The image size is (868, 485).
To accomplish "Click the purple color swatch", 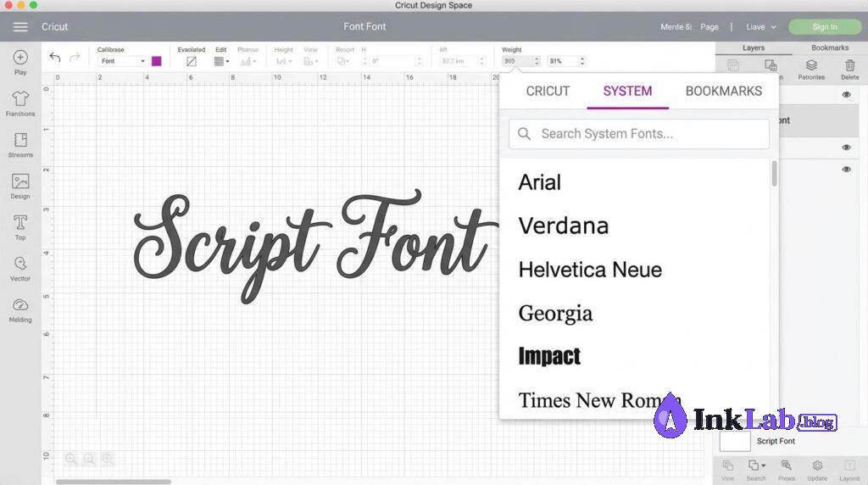I will (x=157, y=61).
